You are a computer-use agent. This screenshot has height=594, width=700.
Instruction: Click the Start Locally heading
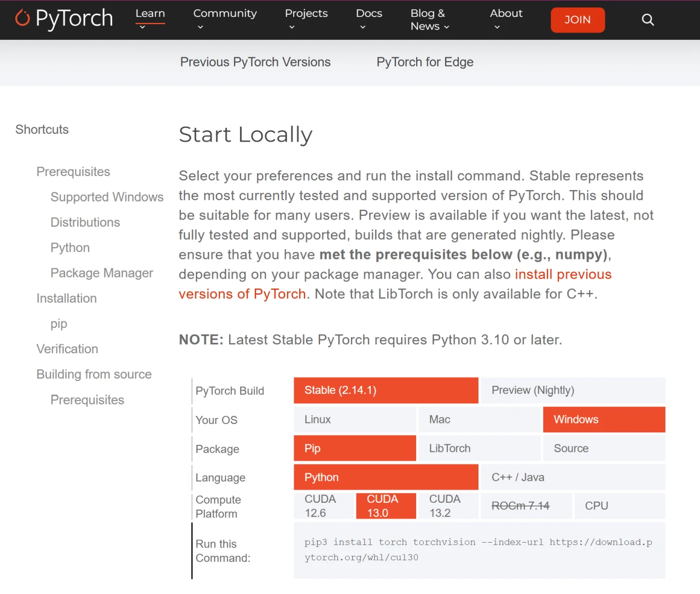point(246,134)
